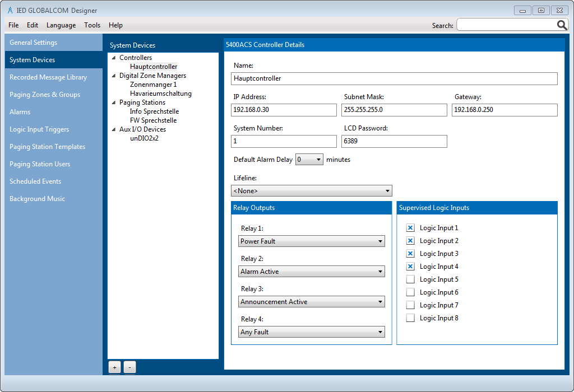This screenshot has width=574, height=392.
Task: Open the Scheduled Events section
Action: 35,181
